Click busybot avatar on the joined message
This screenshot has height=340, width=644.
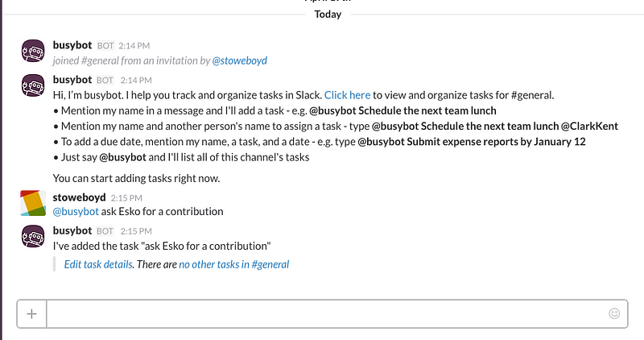(x=33, y=51)
